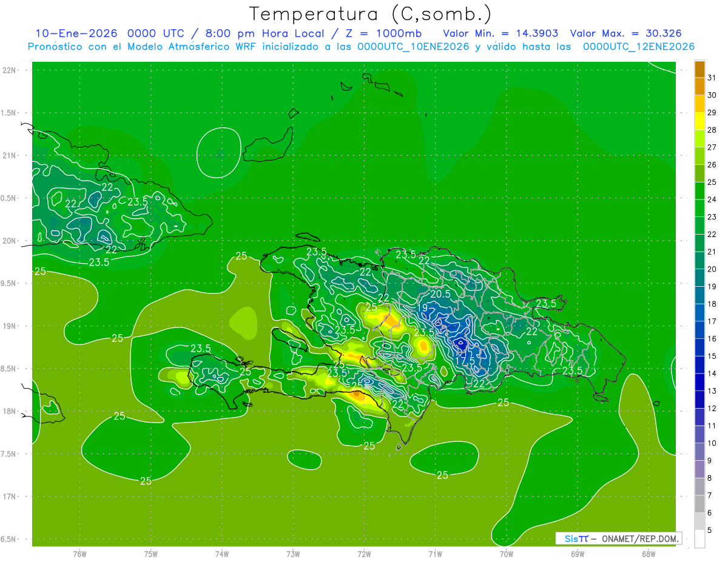Click blue colorbar swatch between 16 and 17
This screenshot has width=728, height=562.
point(699,330)
